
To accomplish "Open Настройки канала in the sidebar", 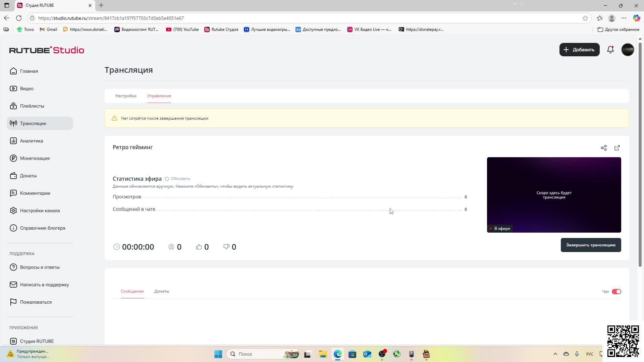I will [40, 210].
